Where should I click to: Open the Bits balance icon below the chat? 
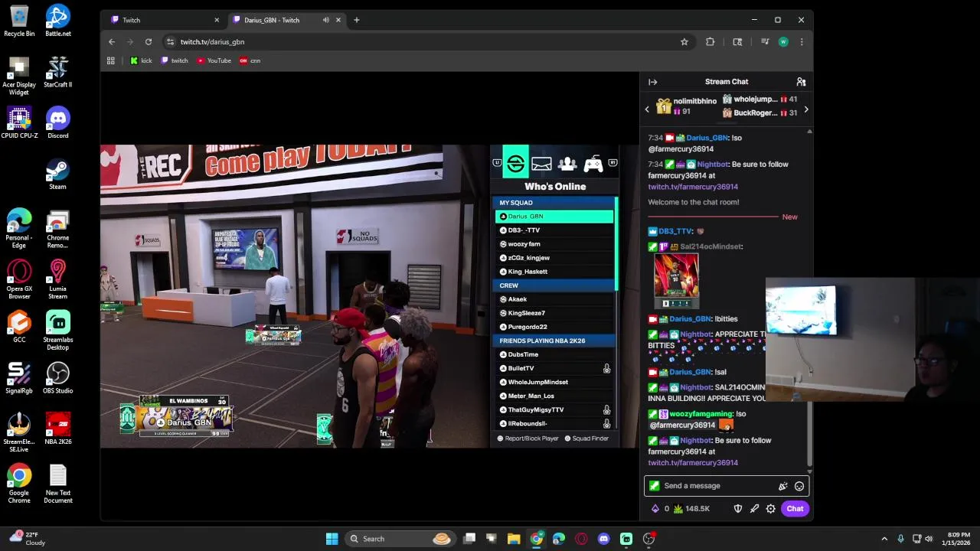point(655,508)
